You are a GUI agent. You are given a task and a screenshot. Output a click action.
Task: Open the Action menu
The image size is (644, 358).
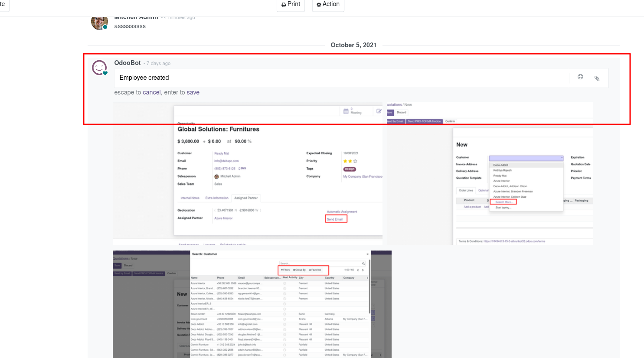(328, 4)
